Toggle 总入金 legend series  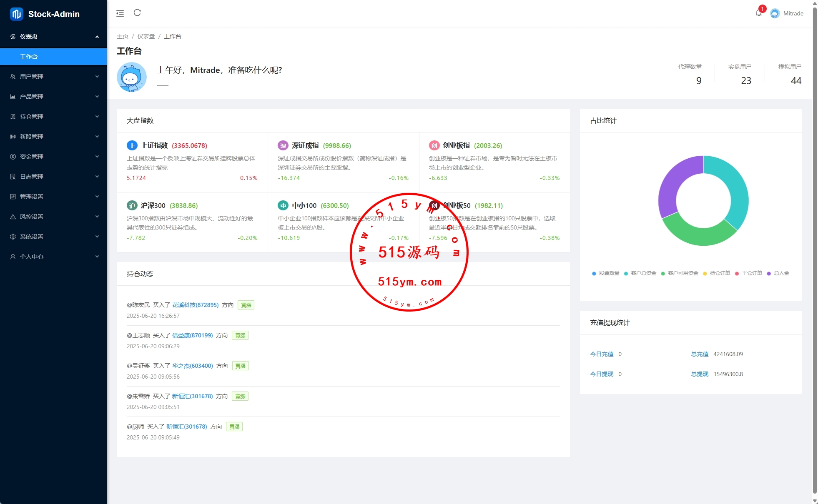(778, 273)
